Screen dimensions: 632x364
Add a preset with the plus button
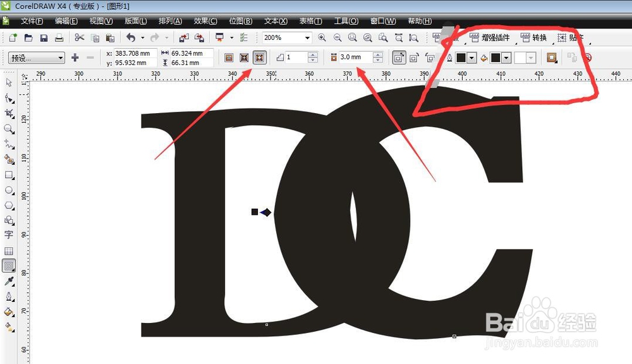point(75,58)
